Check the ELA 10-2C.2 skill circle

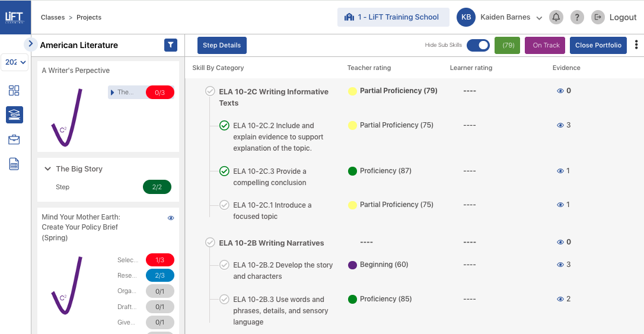pyautogui.click(x=224, y=125)
